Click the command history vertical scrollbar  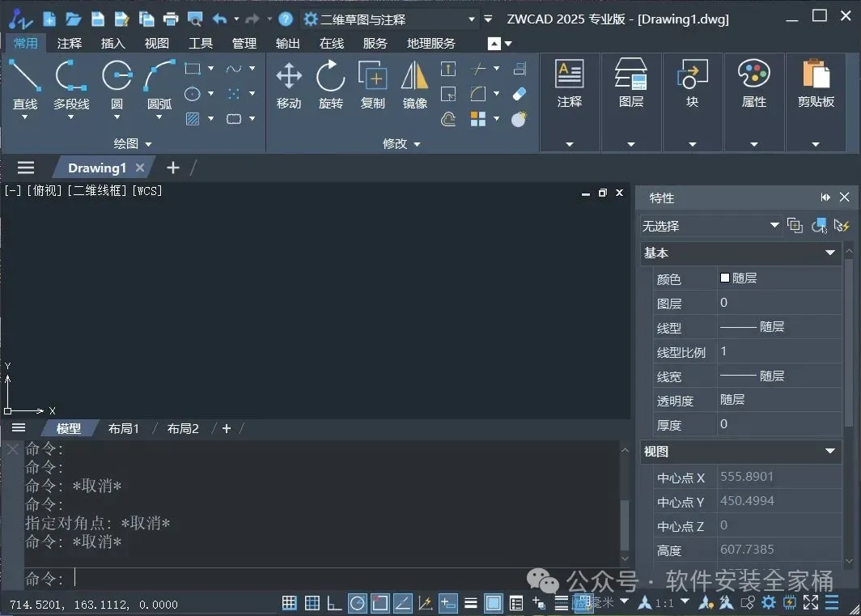pos(625,524)
